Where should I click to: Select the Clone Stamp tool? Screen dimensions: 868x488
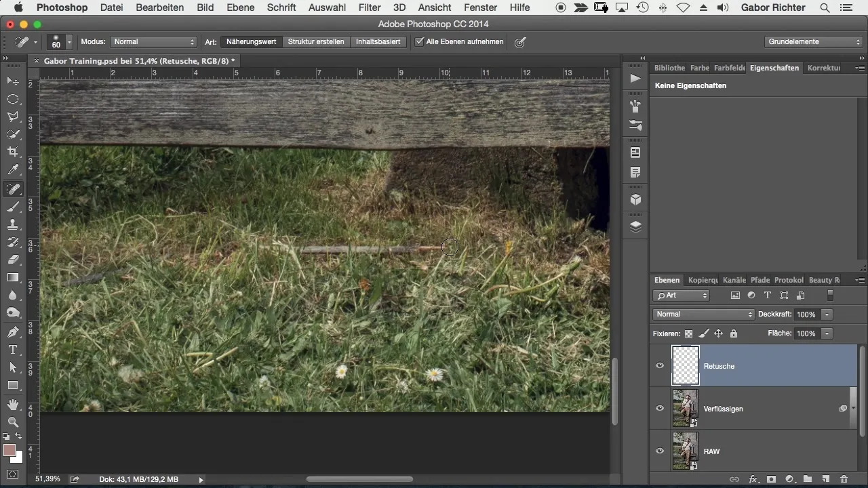tap(13, 224)
